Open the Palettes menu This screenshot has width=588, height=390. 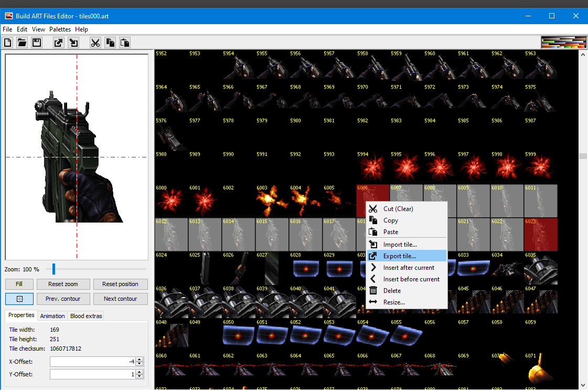(x=60, y=29)
